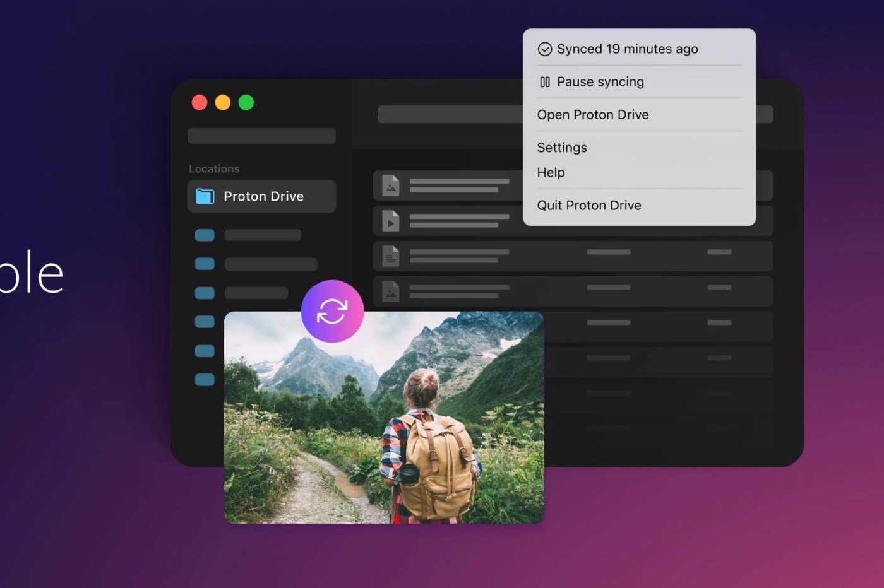
Task: Click the red close window button
Action: 200,102
